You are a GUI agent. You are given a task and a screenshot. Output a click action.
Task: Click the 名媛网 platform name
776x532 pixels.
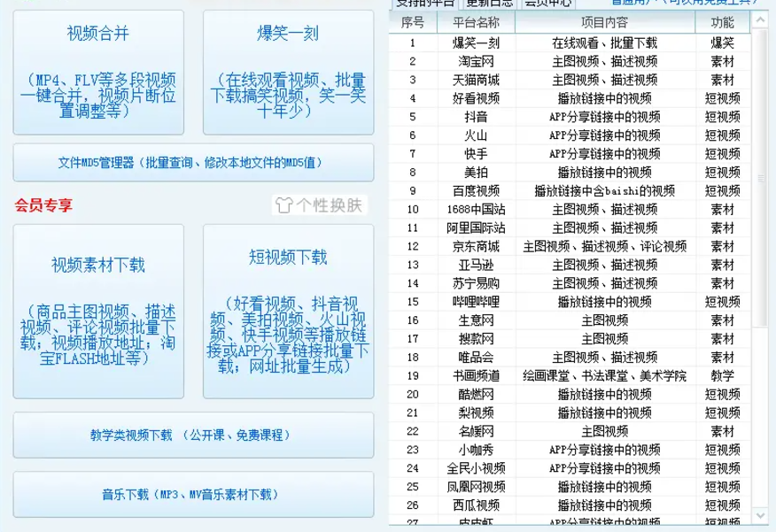pos(476,431)
